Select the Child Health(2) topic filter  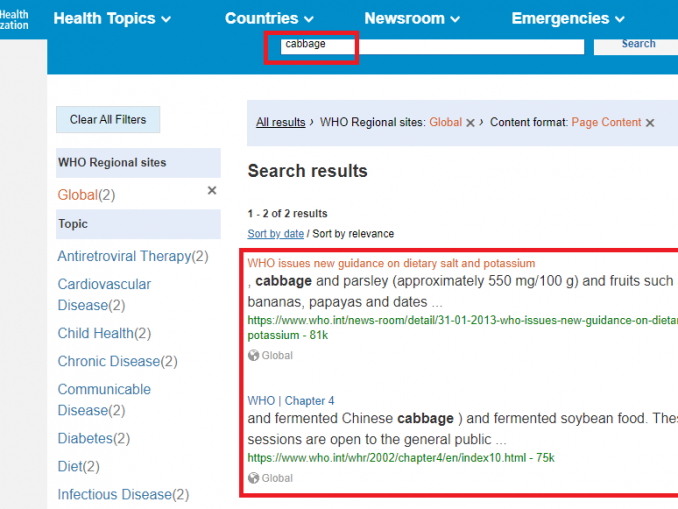click(x=104, y=333)
